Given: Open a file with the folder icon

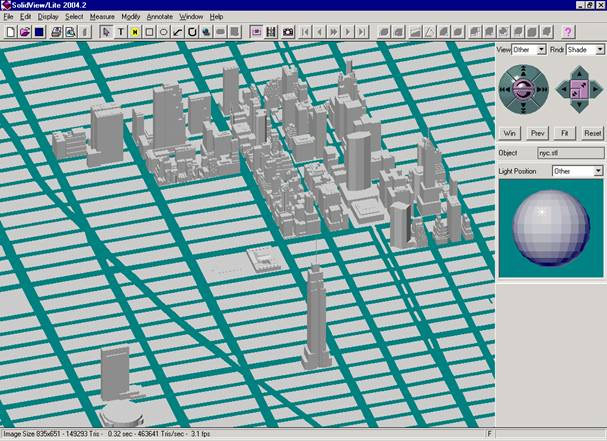Looking at the screenshot, I should 24,32.
